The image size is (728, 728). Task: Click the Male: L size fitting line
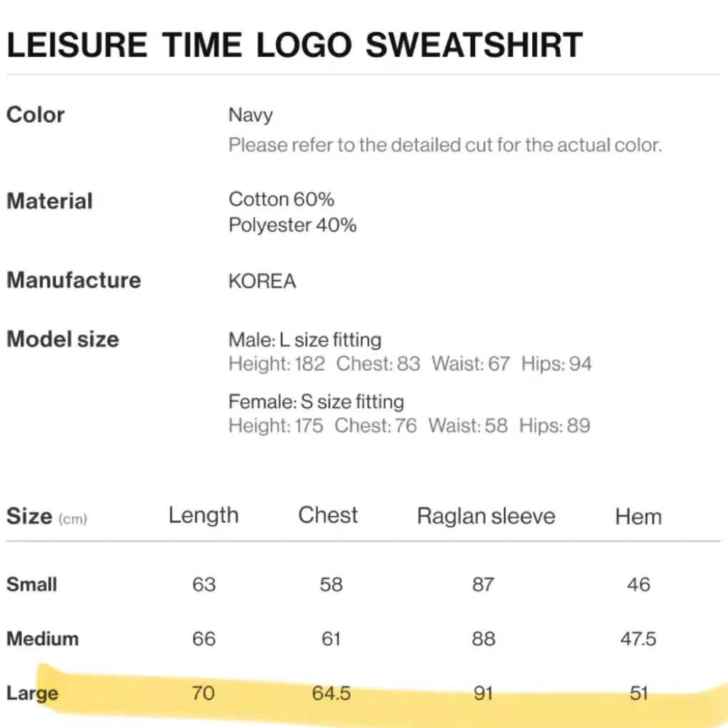305,340
